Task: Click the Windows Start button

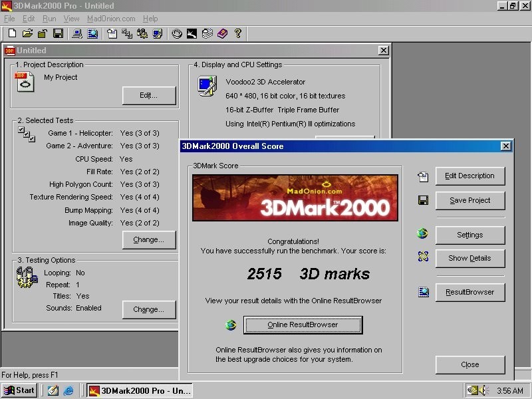Action: [19, 390]
